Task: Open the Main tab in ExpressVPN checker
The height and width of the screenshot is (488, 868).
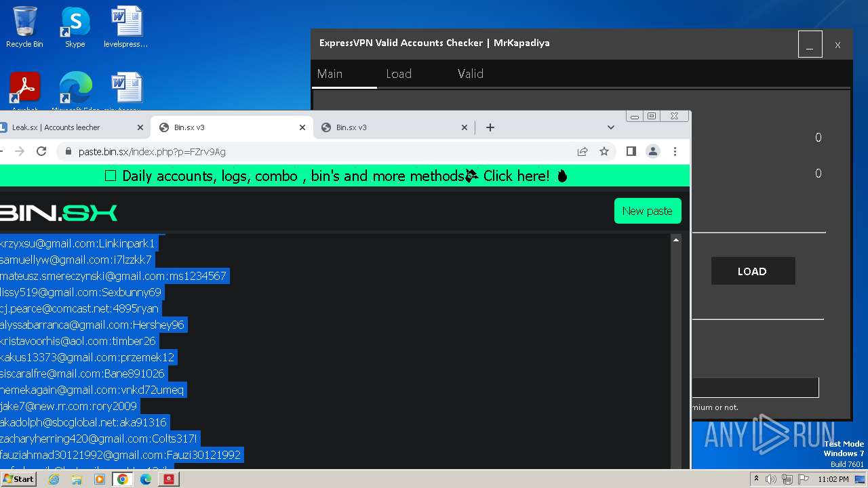Action: point(330,74)
